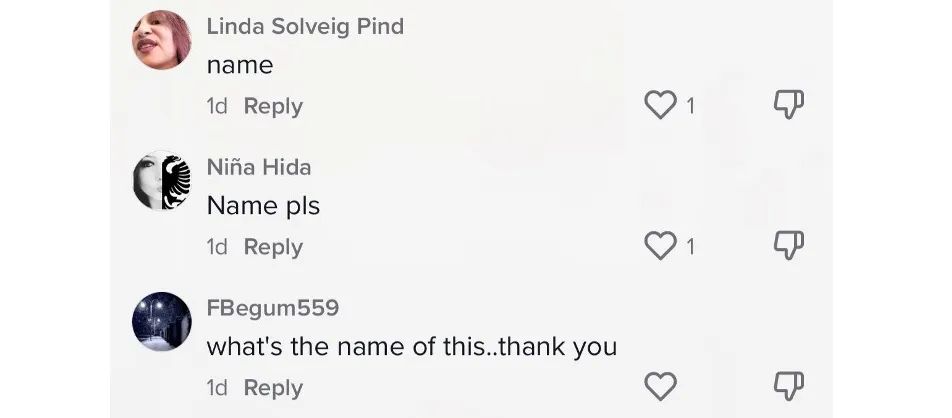The width and height of the screenshot is (952, 418).
Task: Like Linda Solveig Pind's comment
Action: click(660, 105)
